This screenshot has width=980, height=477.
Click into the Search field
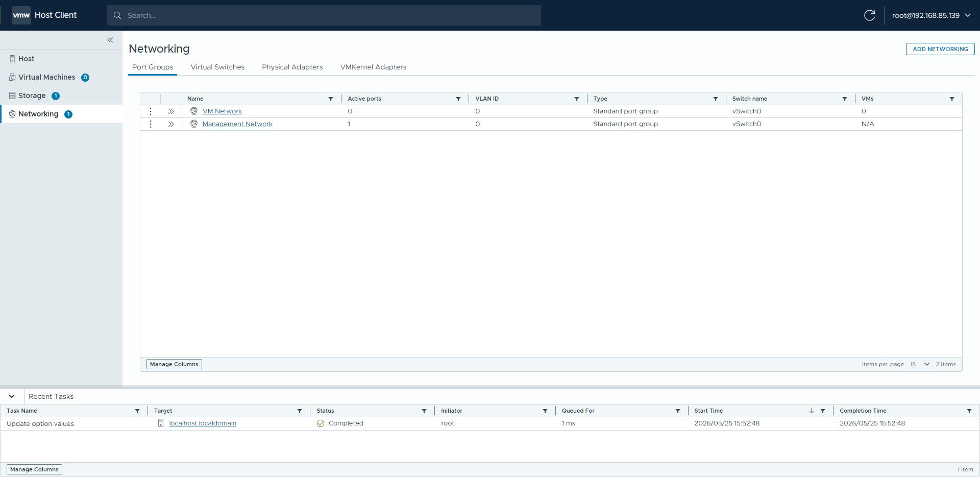[x=324, y=15]
